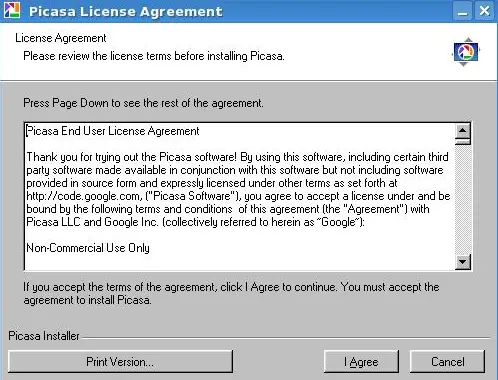Image resolution: width=498 pixels, height=380 pixels.
Task: Click the Picasa icon in the title bar
Action: [12, 10]
